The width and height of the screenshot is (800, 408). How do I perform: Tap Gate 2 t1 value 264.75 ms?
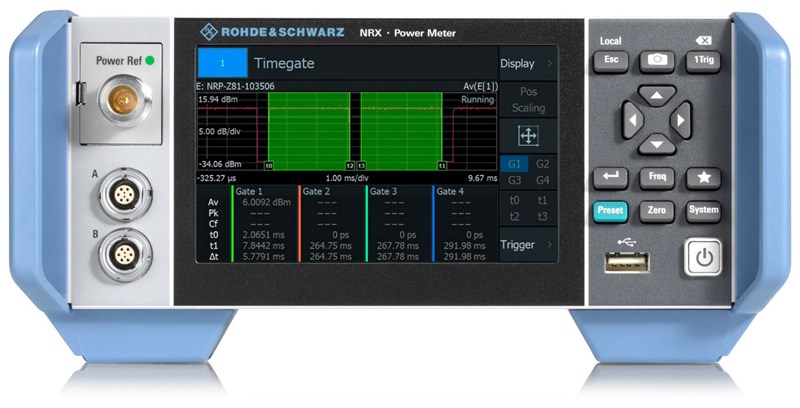tap(331, 246)
